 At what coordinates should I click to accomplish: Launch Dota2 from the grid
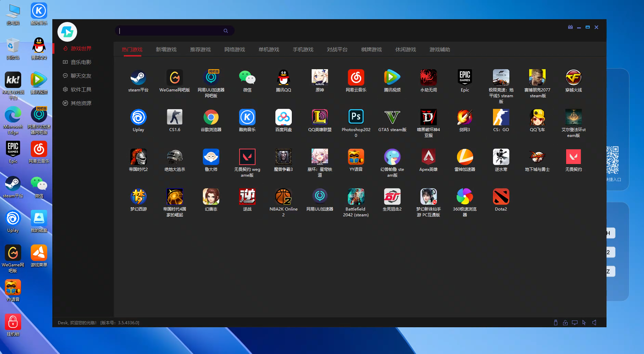501,197
